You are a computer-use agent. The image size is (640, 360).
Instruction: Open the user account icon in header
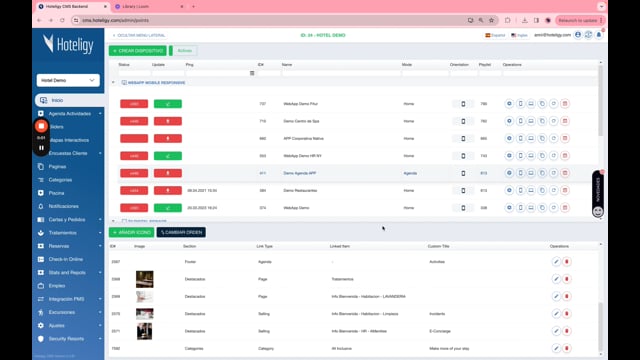coord(578,35)
